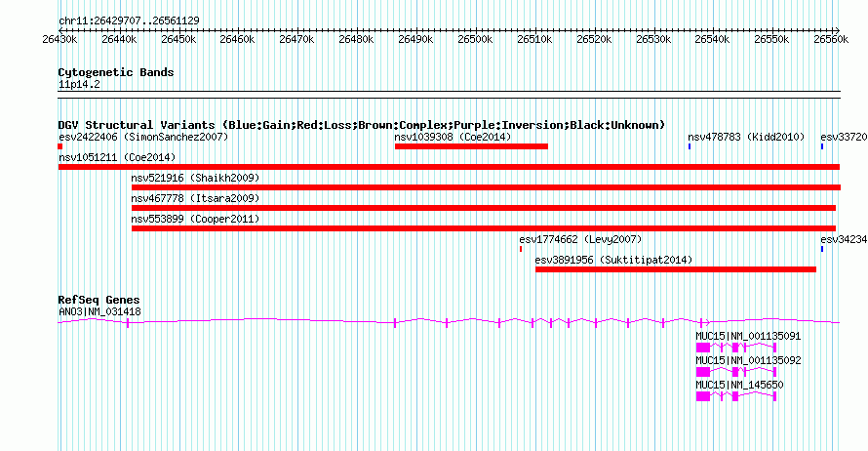
Task: Select the MUC15 NM_001135091 transcript glyph
Action: (x=736, y=348)
